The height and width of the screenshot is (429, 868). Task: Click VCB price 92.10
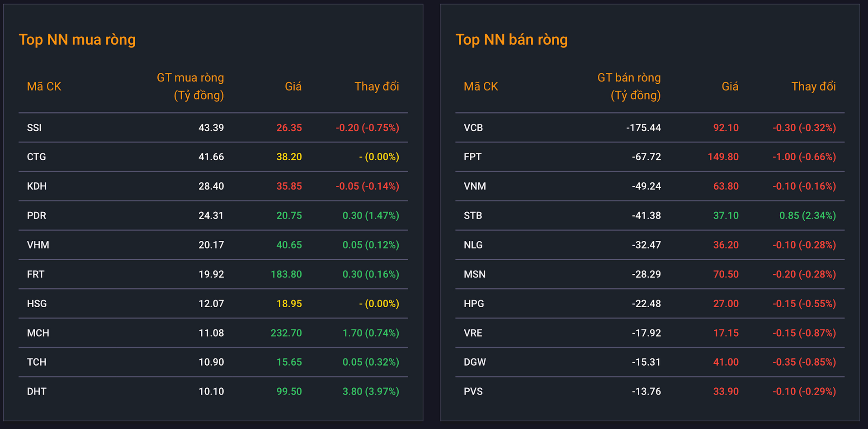[x=726, y=128]
